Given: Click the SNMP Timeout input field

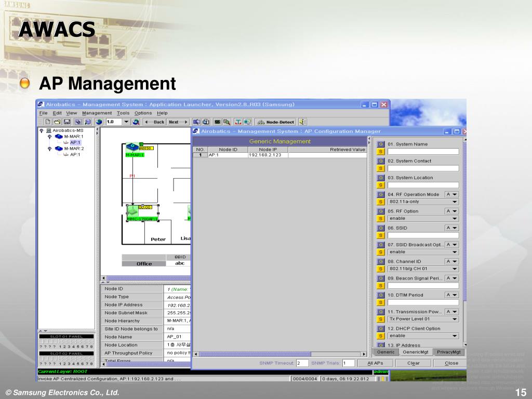Looking at the screenshot, I should 302,363.
